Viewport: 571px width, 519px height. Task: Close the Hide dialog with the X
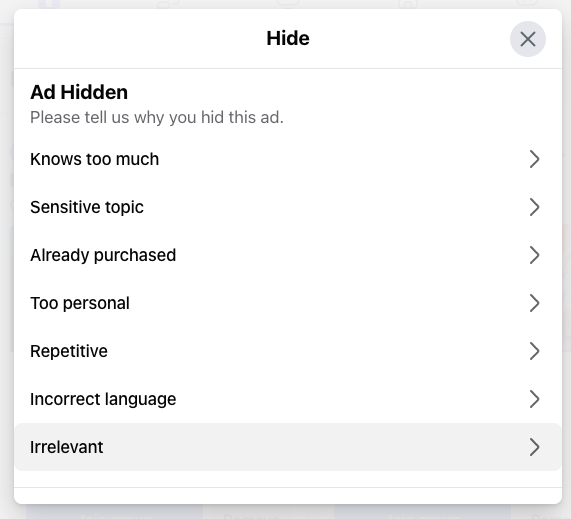[528, 39]
